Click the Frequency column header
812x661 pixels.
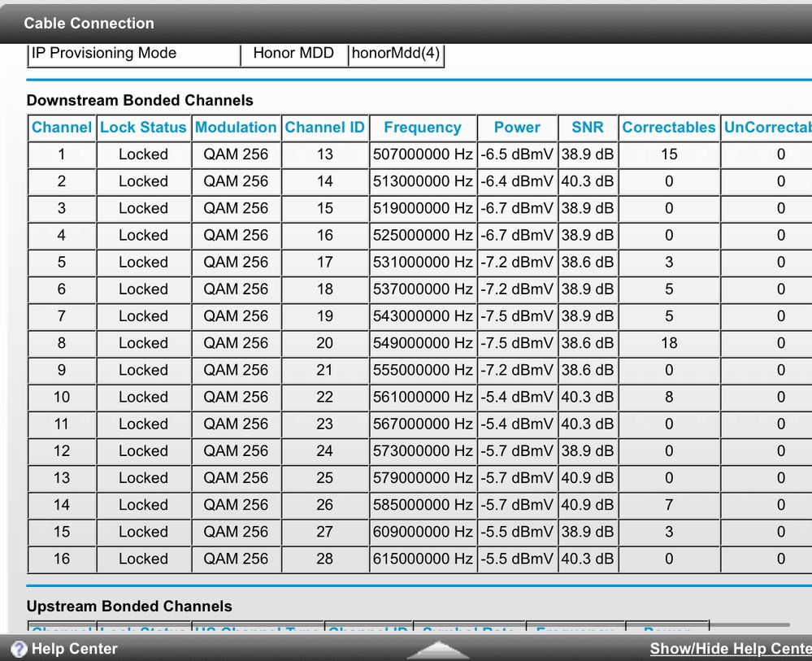click(422, 128)
